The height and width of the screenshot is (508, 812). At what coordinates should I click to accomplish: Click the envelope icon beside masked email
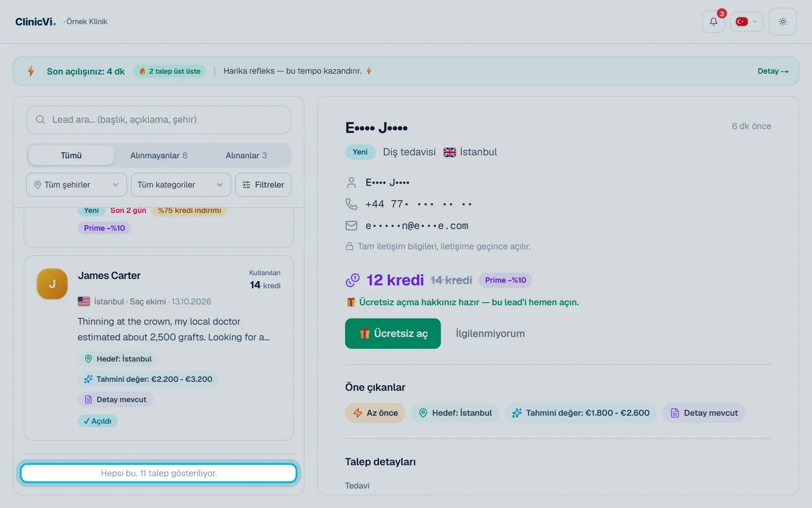click(351, 226)
